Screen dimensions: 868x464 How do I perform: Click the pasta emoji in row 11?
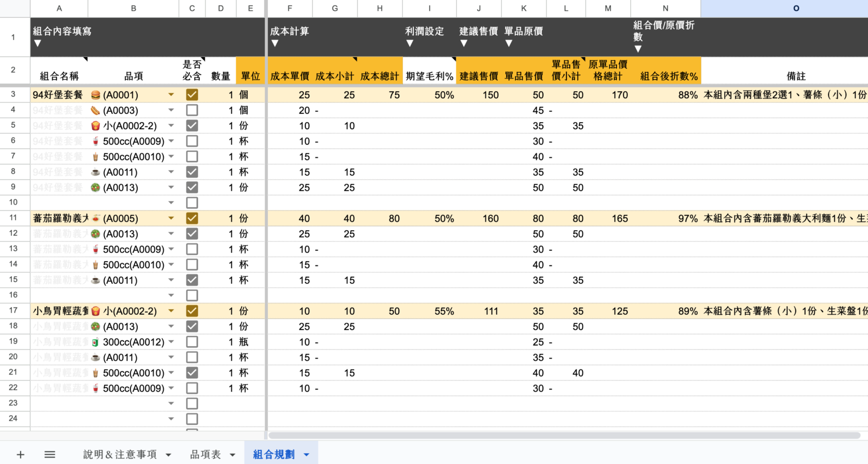point(95,219)
